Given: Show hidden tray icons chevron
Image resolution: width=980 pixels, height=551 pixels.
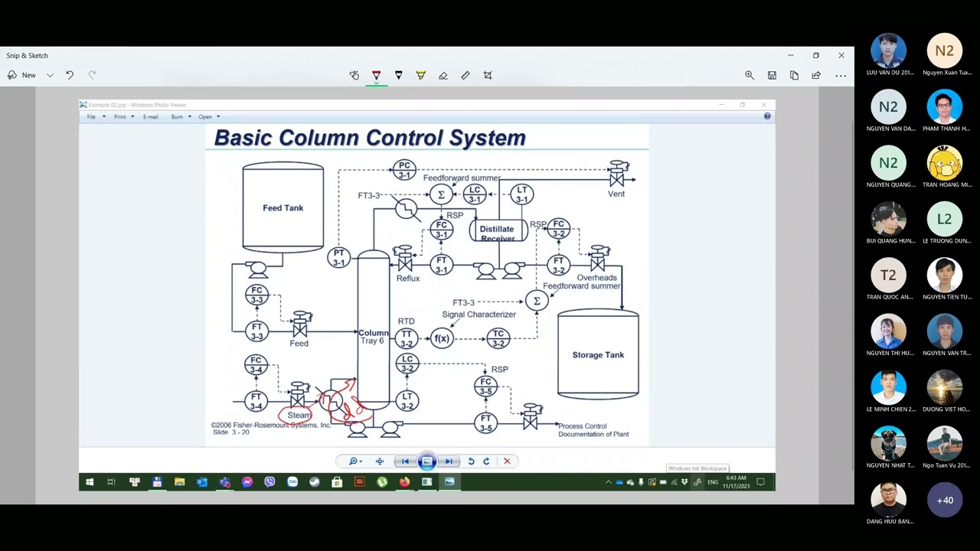Looking at the screenshot, I should [609, 482].
